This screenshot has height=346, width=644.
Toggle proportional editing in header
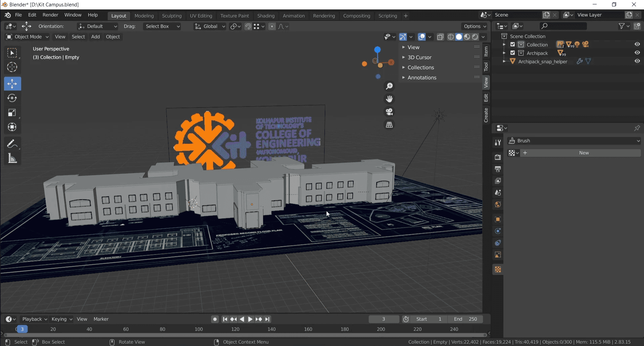click(x=272, y=26)
